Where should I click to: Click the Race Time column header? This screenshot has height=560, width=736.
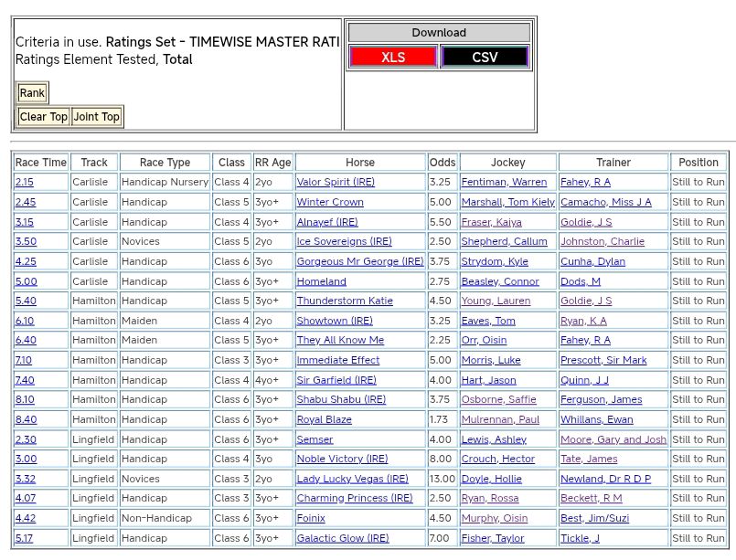pos(41,163)
